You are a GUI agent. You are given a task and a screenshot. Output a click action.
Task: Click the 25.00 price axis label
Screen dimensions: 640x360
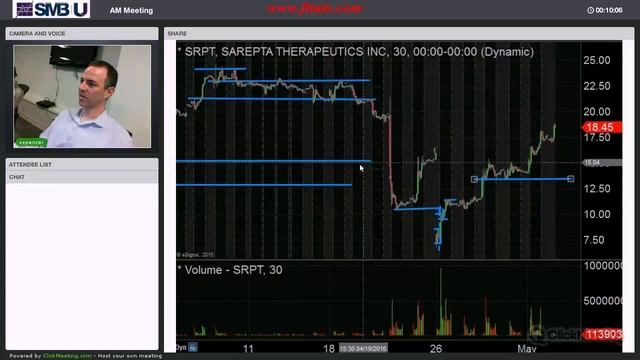[597, 60]
